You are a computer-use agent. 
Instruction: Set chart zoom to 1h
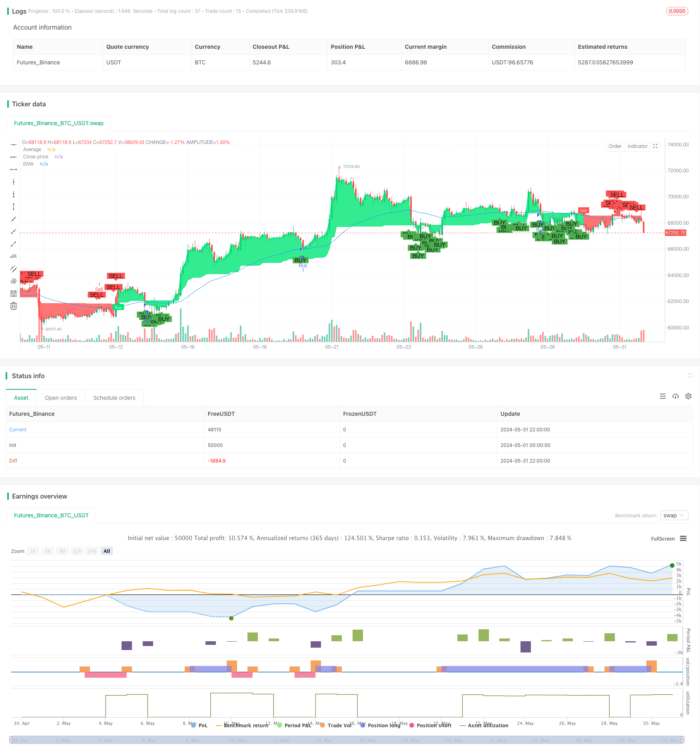(x=33, y=551)
